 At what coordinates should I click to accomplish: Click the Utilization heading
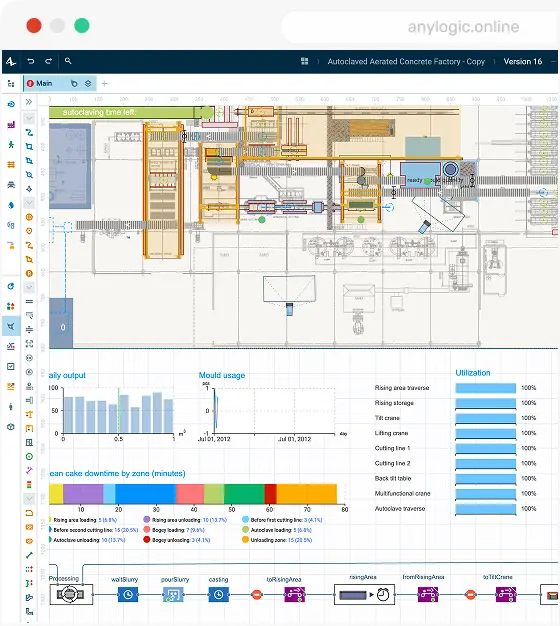[x=473, y=373]
